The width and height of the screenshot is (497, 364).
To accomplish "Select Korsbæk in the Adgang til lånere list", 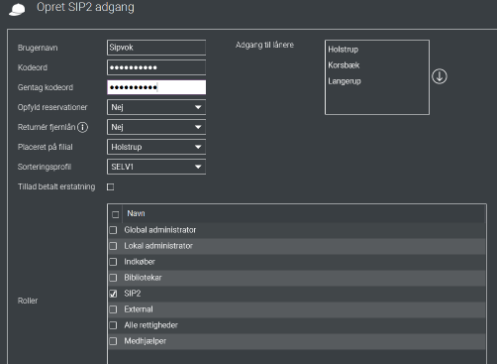I will coord(344,65).
